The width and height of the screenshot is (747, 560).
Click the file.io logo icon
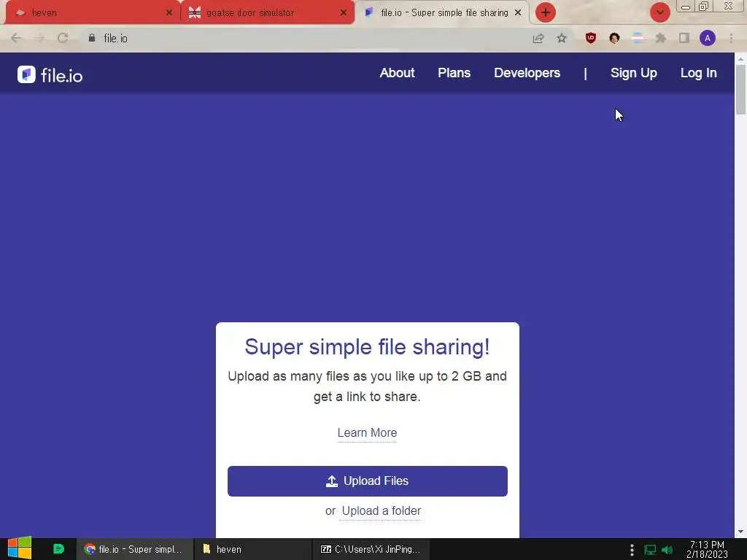pyautogui.click(x=27, y=74)
